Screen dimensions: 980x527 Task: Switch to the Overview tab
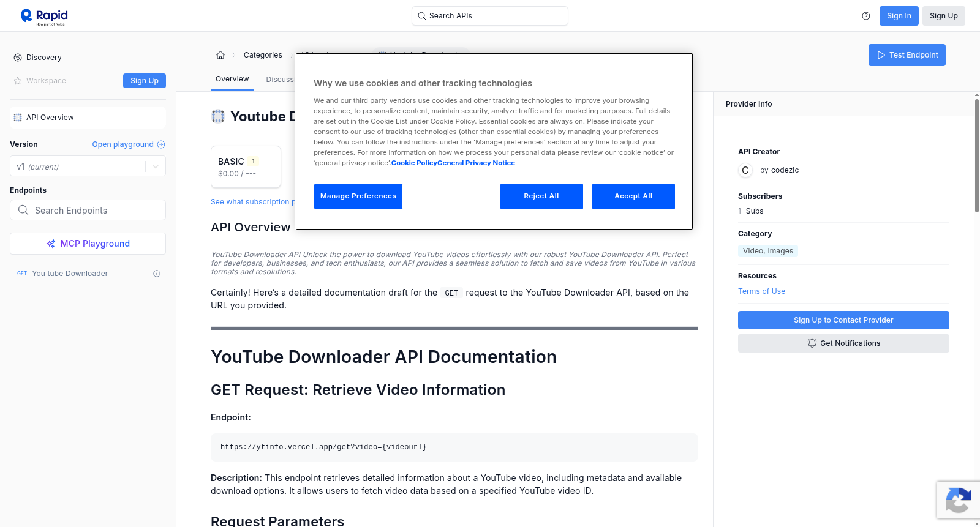232,79
